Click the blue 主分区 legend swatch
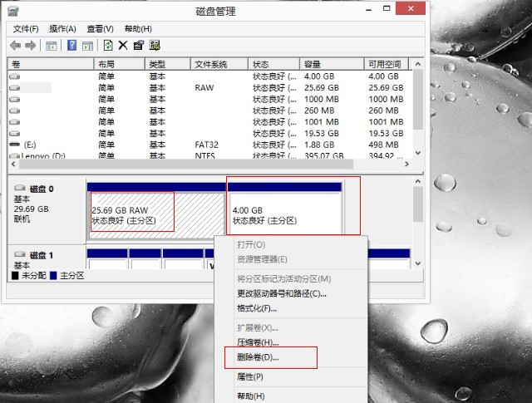532x403 pixels. tap(53, 275)
